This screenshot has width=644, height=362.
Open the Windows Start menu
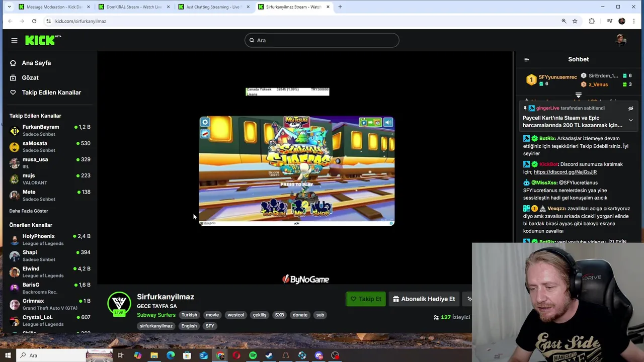tap(8, 355)
